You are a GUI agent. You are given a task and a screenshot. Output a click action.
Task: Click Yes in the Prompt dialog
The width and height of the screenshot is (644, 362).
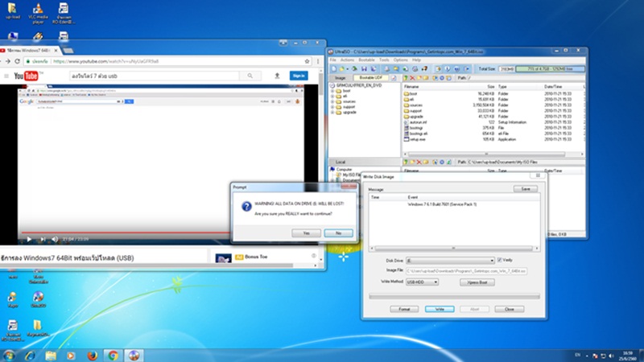(306, 232)
